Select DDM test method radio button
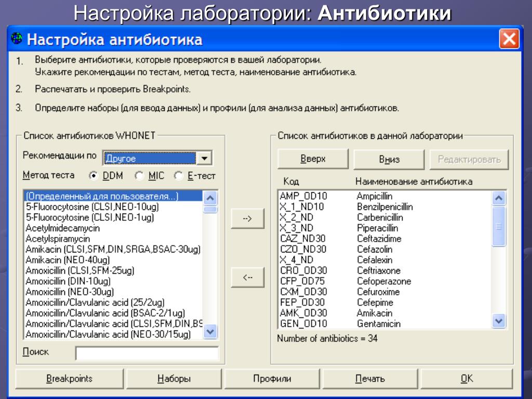532x399 pixels. coord(93,176)
